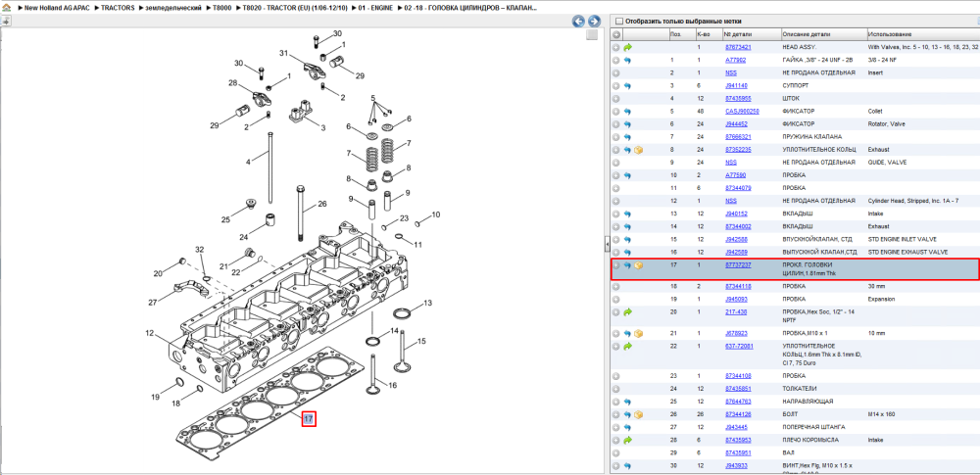The width and height of the screenshot is (980, 475).
Task: Click callout number 12 on the diagram
Action: [x=149, y=334]
